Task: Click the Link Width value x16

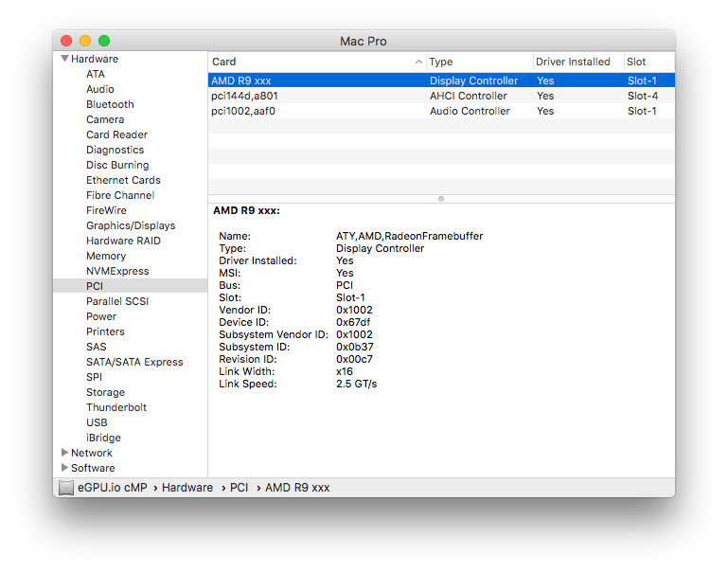Action: click(x=345, y=371)
